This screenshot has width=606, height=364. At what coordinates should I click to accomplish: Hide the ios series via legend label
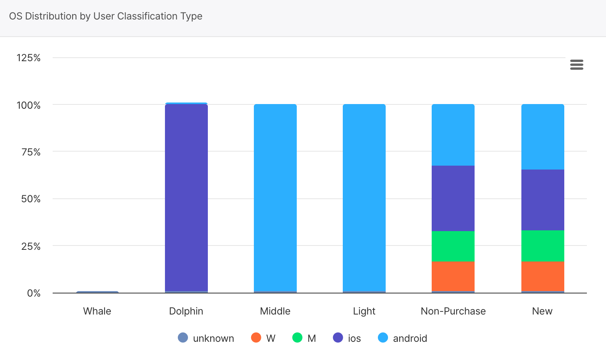coord(354,338)
